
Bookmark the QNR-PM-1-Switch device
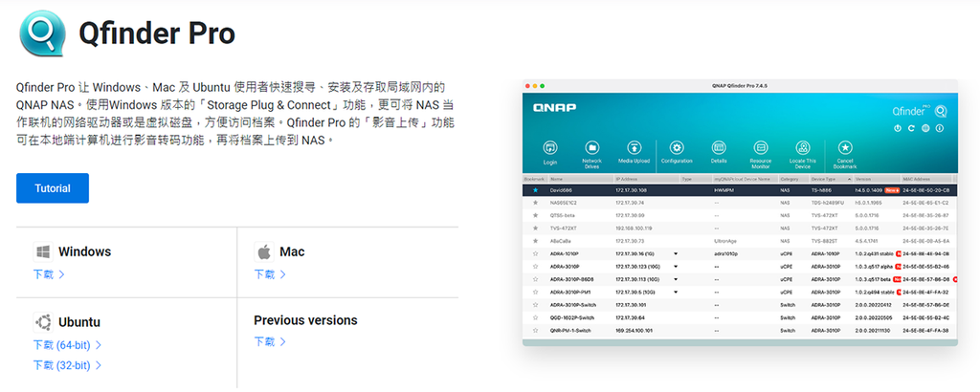point(535,330)
